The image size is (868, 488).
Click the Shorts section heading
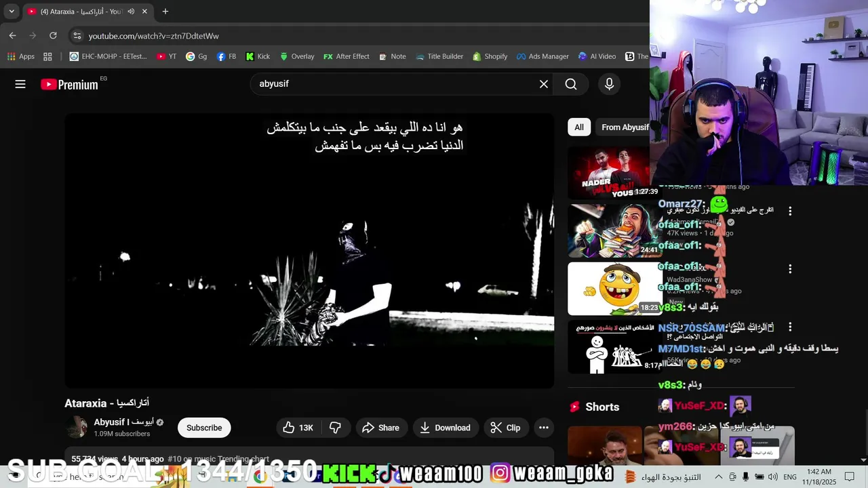[602, 407]
